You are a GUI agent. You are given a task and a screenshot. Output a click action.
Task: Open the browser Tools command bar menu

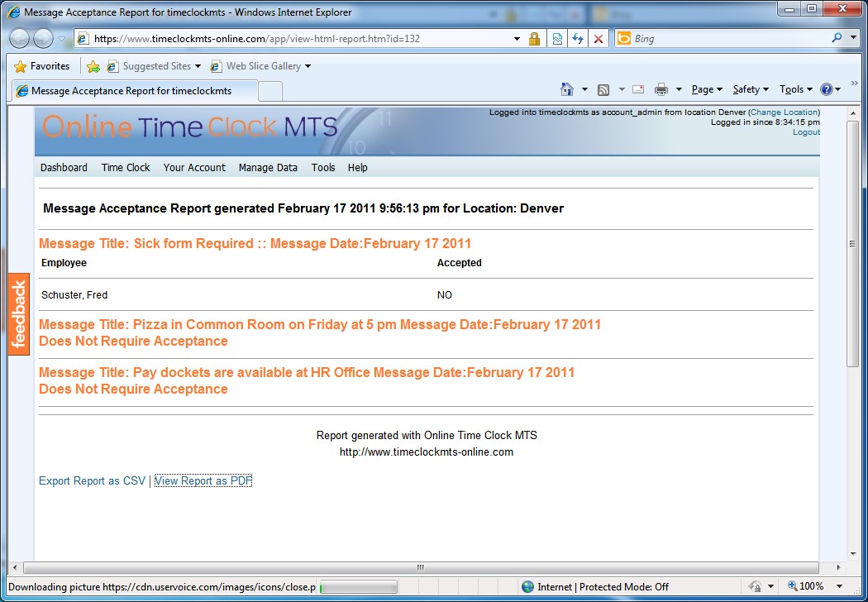coord(795,89)
